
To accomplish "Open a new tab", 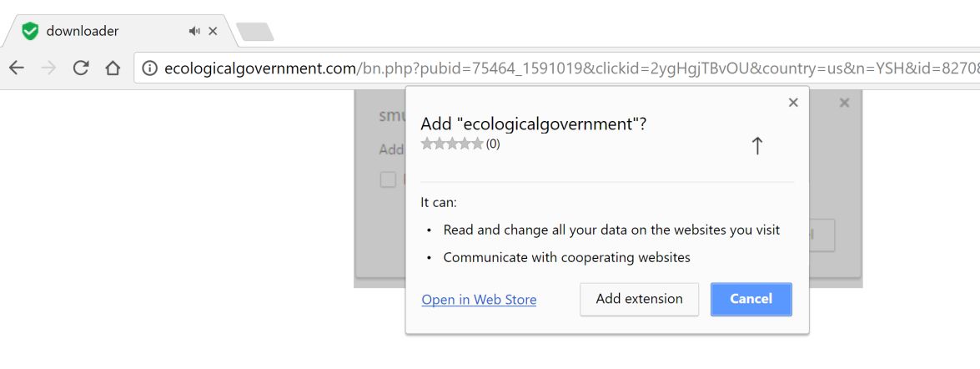I will coord(254,33).
